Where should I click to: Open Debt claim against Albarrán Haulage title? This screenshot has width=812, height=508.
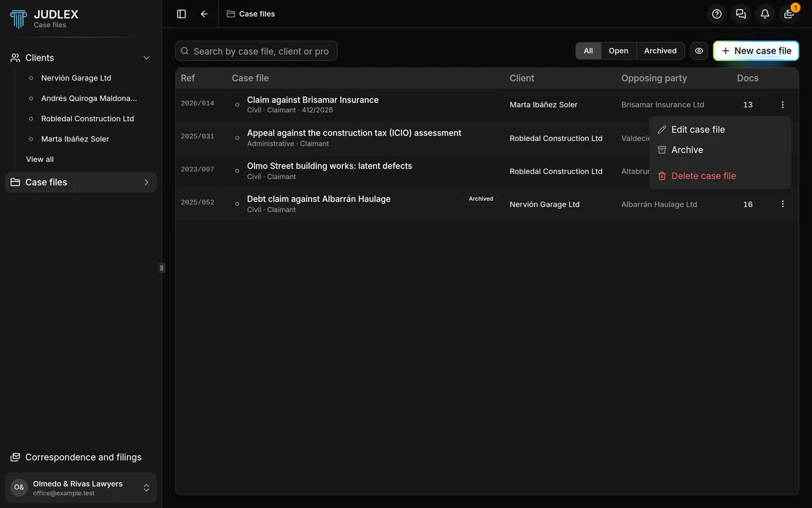click(x=319, y=199)
